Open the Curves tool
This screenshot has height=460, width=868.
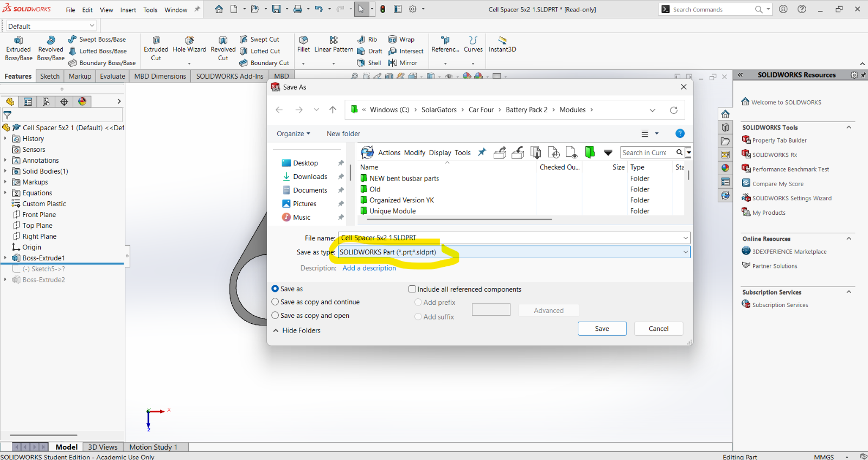click(x=473, y=45)
